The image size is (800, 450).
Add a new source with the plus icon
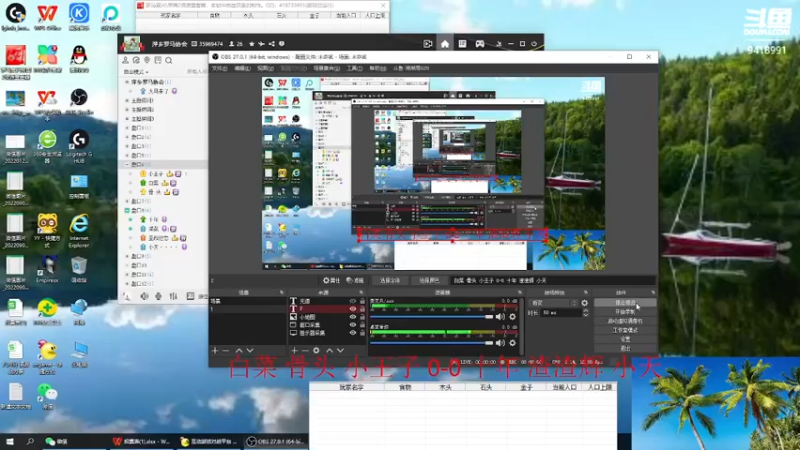294,351
